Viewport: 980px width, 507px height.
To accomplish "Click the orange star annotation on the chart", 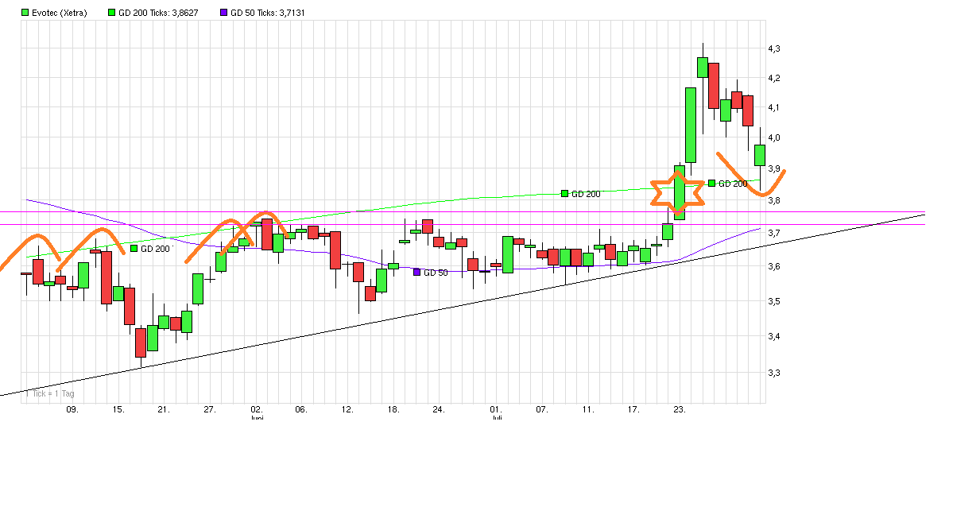I will pyautogui.click(x=678, y=193).
